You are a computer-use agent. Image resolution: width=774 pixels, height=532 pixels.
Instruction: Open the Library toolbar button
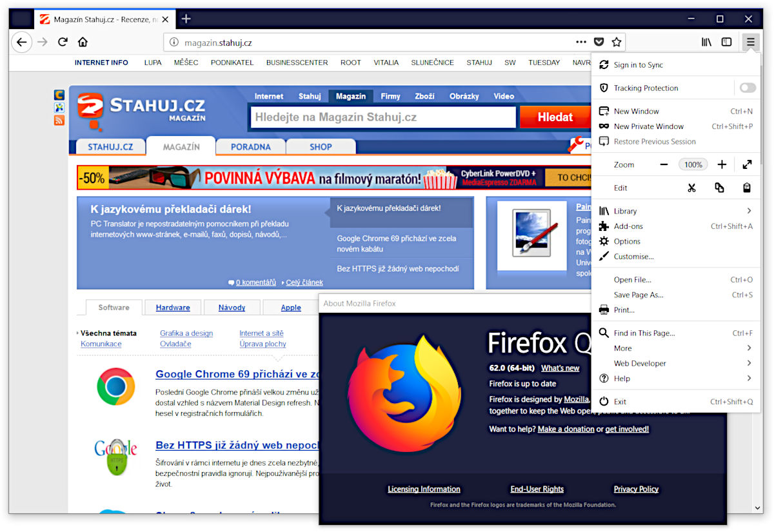click(707, 42)
